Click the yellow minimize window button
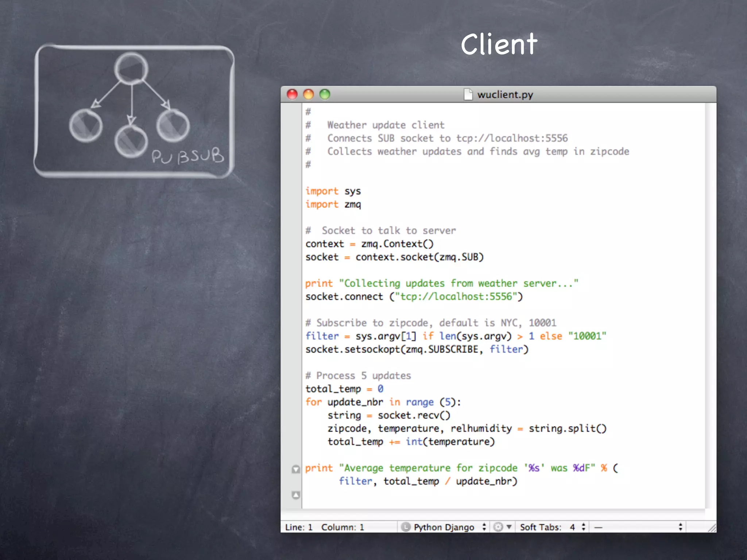Viewport: 747px width, 560px height. (x=309, y=94)
